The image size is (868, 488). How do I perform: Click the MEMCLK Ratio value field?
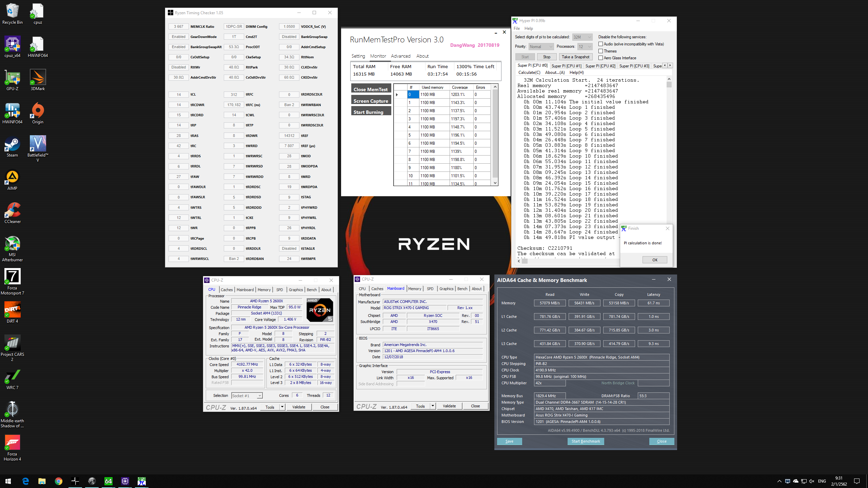point(178,26)
